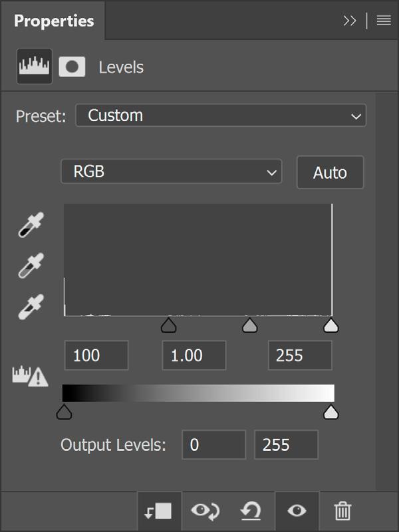Viewport: 399px width, 532px height.
Task: Click the white output level slider handle
Action: coord(331,412)
